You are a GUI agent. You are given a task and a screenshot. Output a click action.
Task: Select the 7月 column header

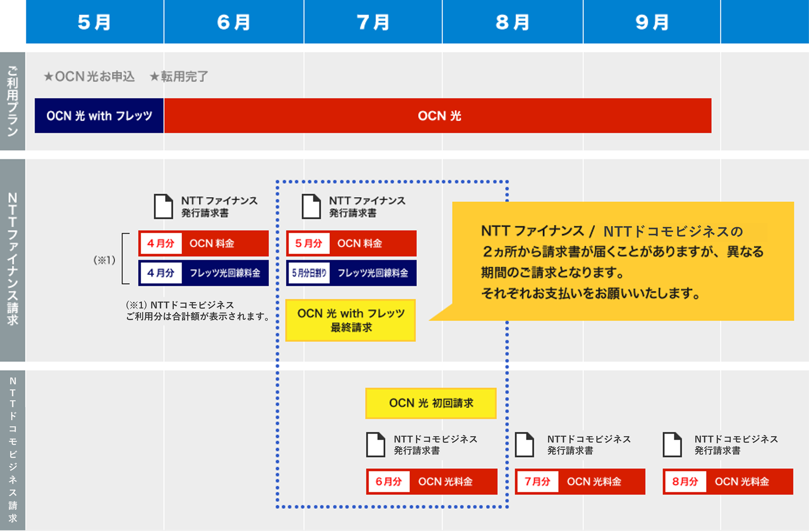373,22
